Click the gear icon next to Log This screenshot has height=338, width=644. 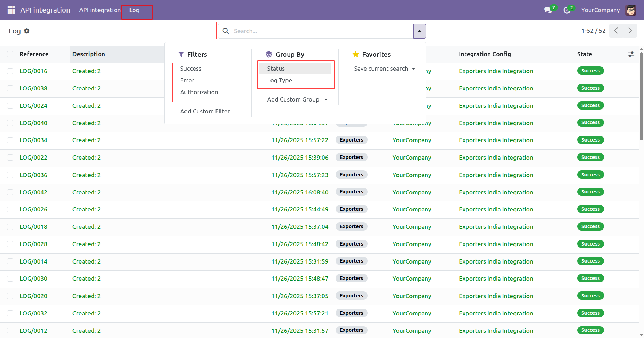point(27,31)
